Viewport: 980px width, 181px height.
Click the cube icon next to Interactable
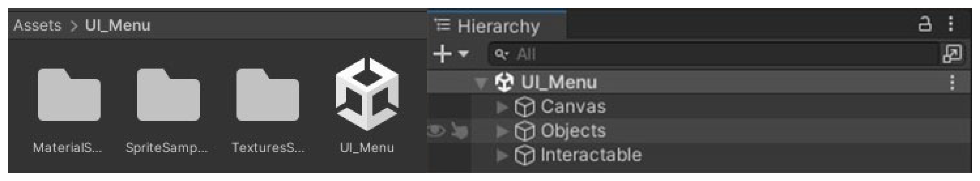tap(525, 155)
